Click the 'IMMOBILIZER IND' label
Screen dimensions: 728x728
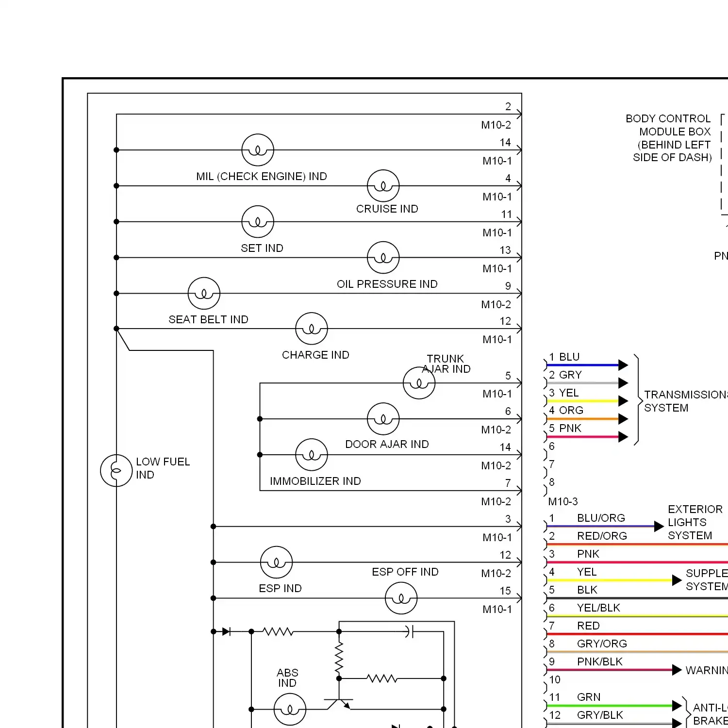315,481
